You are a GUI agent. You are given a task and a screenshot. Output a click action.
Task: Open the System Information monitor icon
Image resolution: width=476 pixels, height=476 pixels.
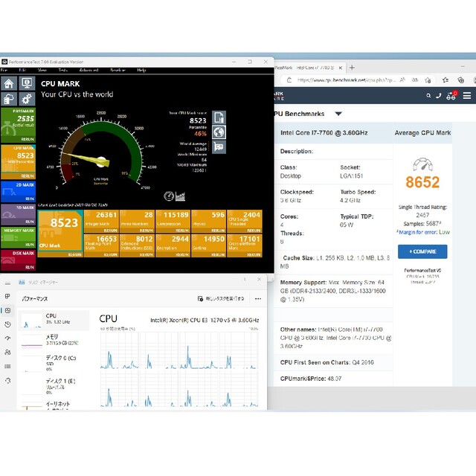[x=27, y=83]
